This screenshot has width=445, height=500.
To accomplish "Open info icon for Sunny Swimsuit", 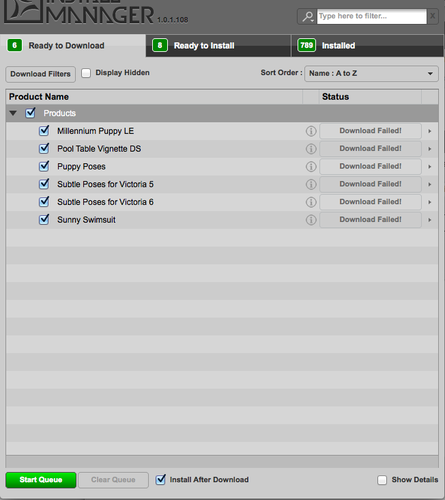I will (x=311, y=220).
